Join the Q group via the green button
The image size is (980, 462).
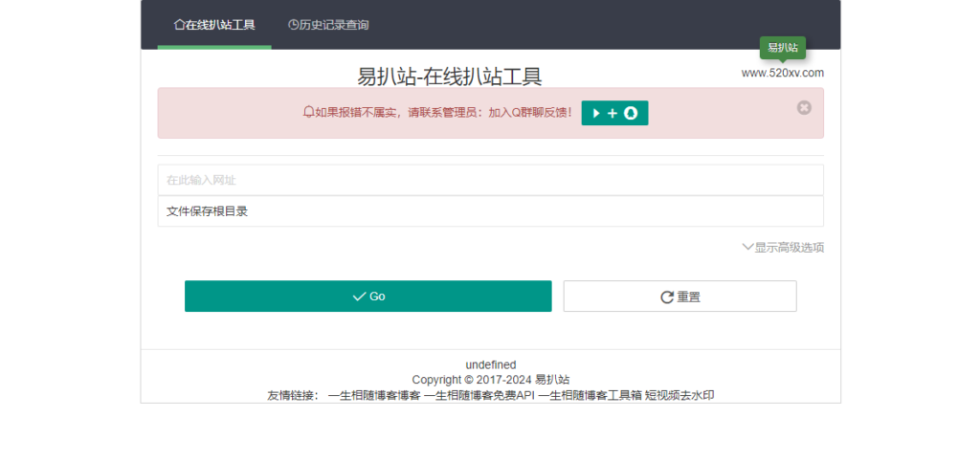click(614, 113)
